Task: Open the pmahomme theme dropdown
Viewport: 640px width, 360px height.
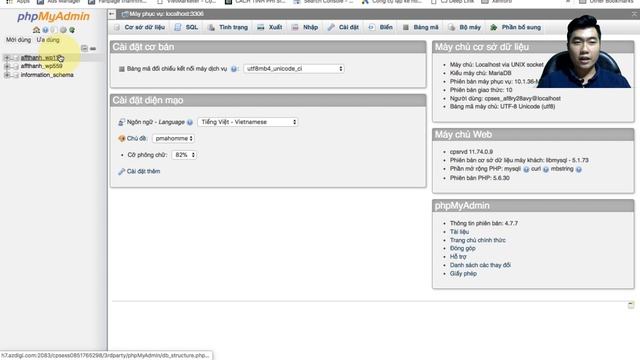Action: (174, 138)
